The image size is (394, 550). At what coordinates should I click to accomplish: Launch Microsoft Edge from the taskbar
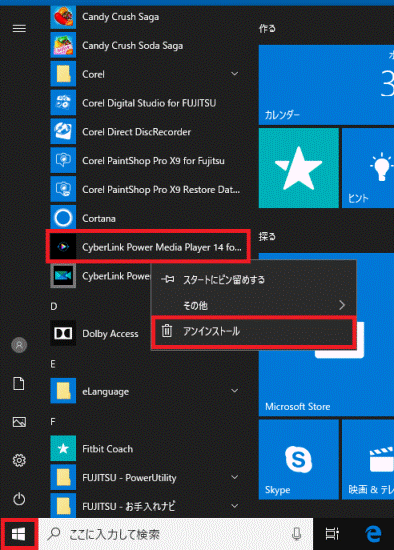coord(373,534)
